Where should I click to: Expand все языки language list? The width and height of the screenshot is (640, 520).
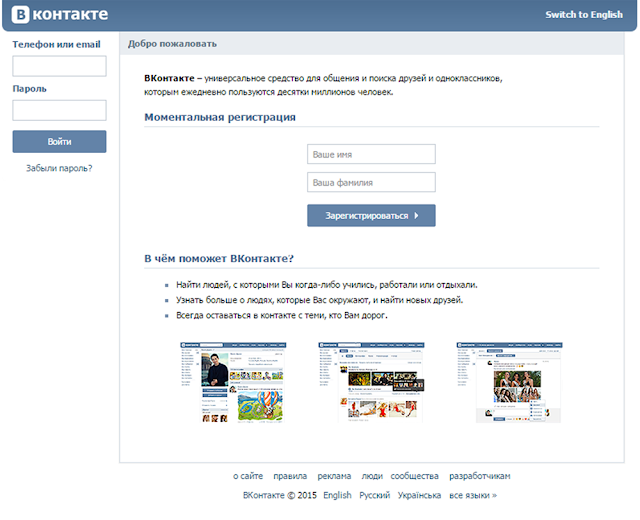472,495
